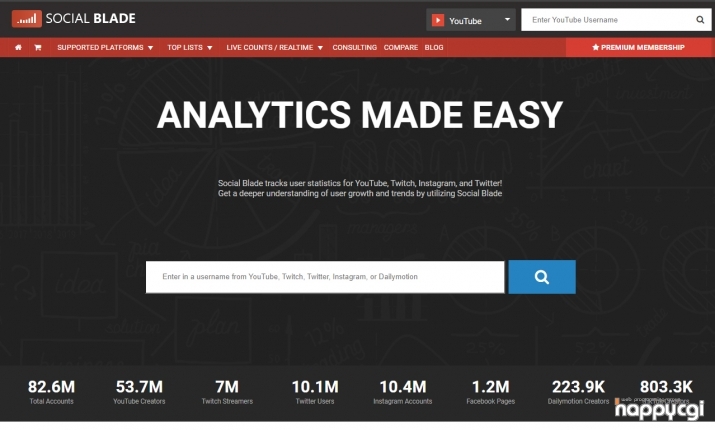This screenshot has width=715, height=430.
Task: Click the blue search button
Action: [542, 277]
